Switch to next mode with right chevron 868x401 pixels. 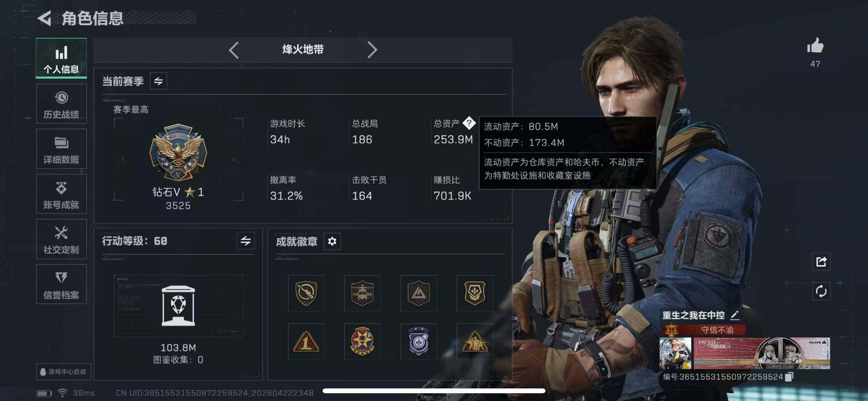tap(372, 50)
